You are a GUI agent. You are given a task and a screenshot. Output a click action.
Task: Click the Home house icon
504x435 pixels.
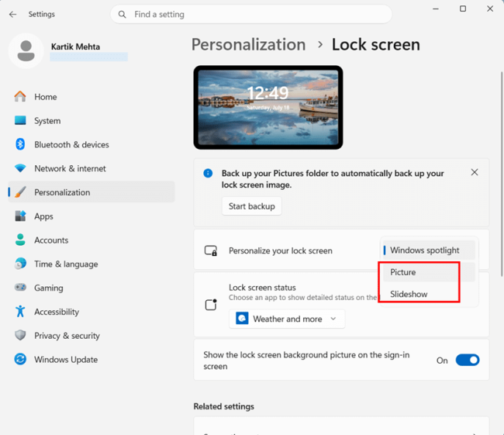pos(20,96)
